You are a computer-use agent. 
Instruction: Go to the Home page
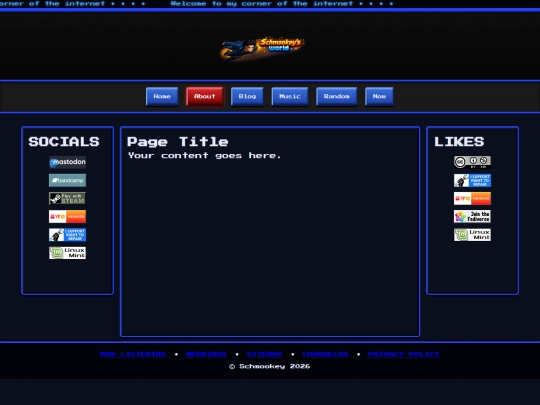[162, 96]
